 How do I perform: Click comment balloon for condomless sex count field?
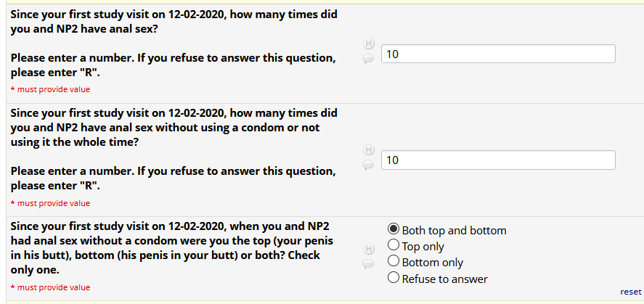[x=367, y=165]
